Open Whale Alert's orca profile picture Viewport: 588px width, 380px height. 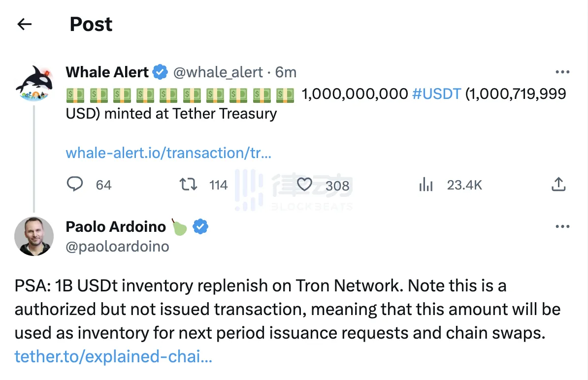pyautogui.click(x=34, y=83)
